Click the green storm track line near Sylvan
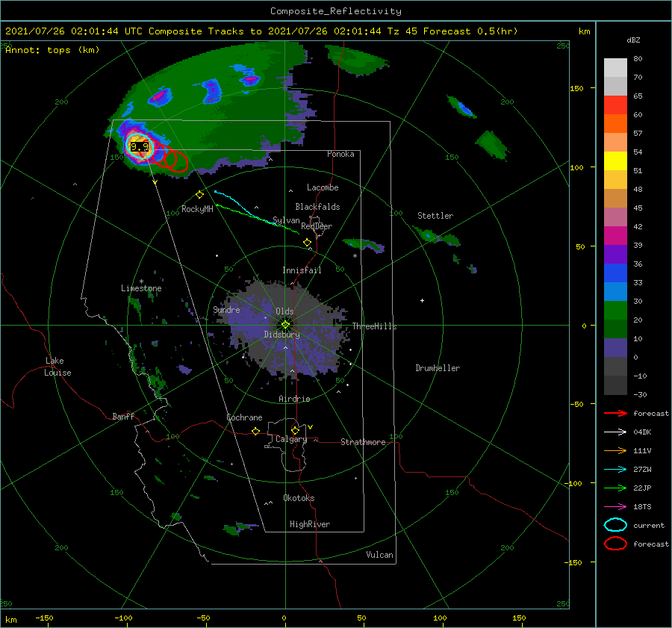Image resolution: width=672 pixels, height=628 pixels. pos(257,219)
